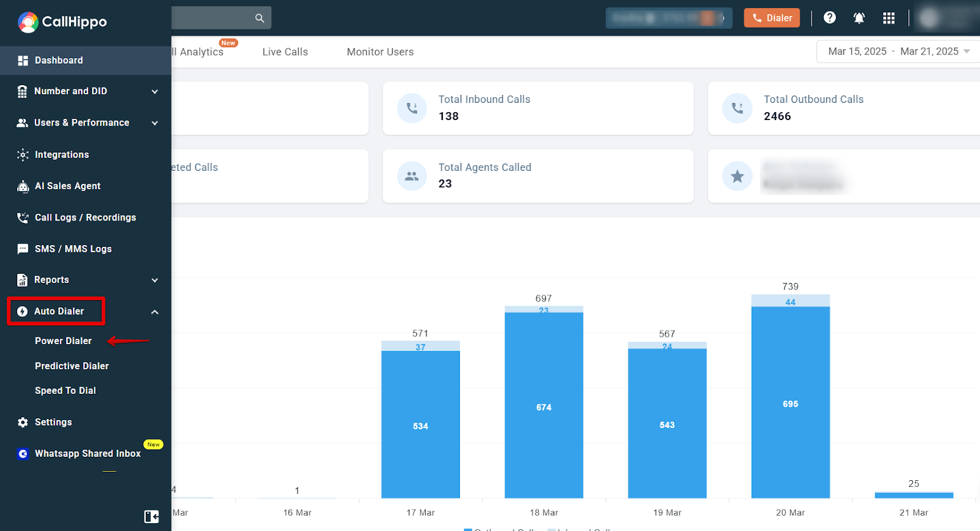Expand the Reports chevron
Image resolution: width=980 pixels, height=531 pixels.
coord(155,281)
